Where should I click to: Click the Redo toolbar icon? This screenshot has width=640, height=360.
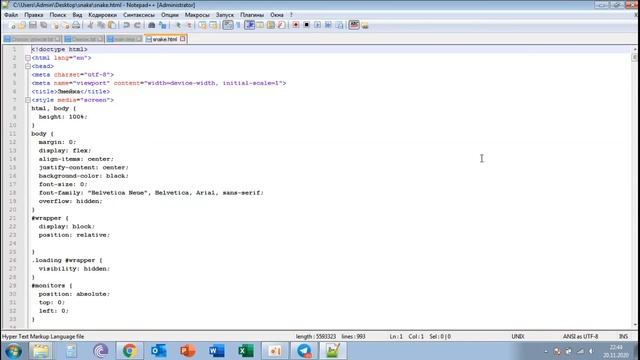(137, 25)
